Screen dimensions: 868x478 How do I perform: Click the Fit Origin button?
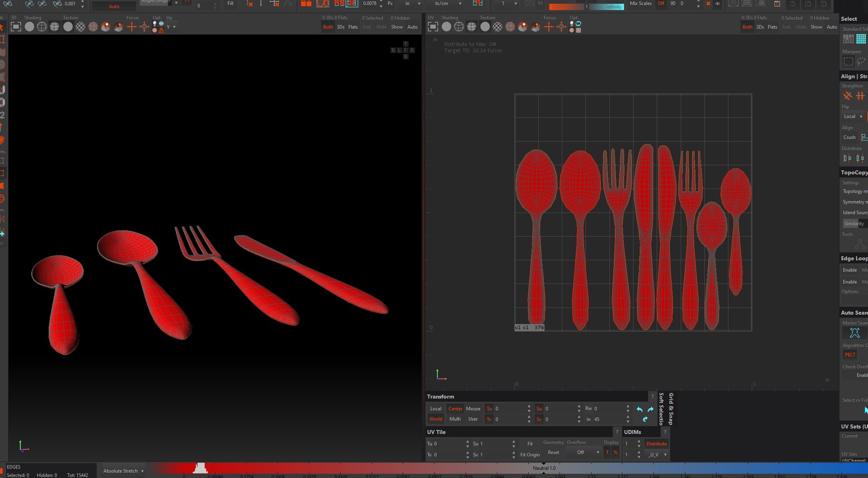click(x=530, y=455)
